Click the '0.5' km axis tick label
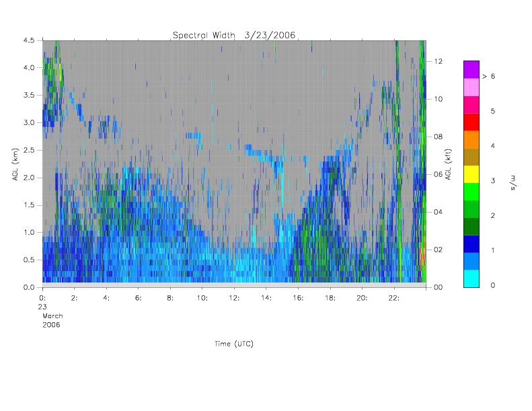 coord(29,260)
